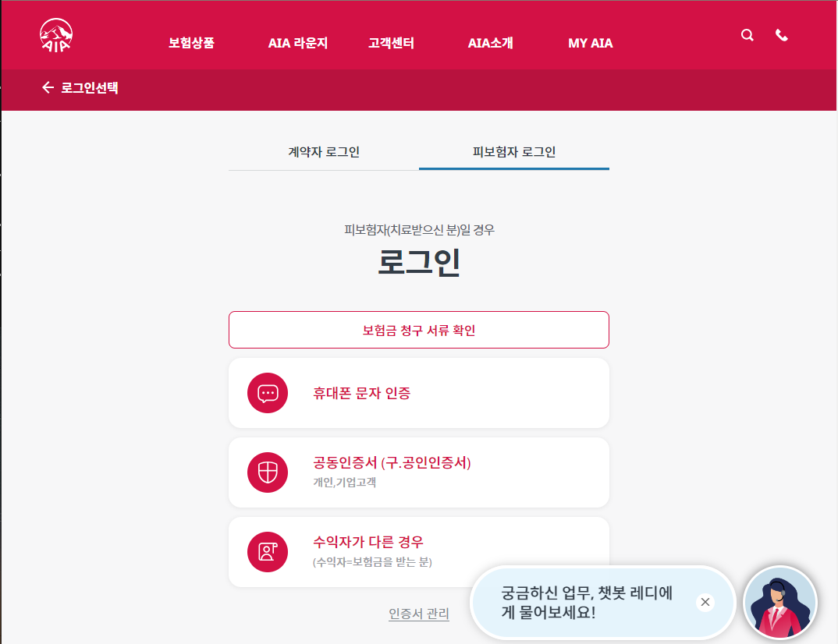Screen dimensions: 838x644
Task: Open the AIA소개 menu
Action: [x=490, y=43]
